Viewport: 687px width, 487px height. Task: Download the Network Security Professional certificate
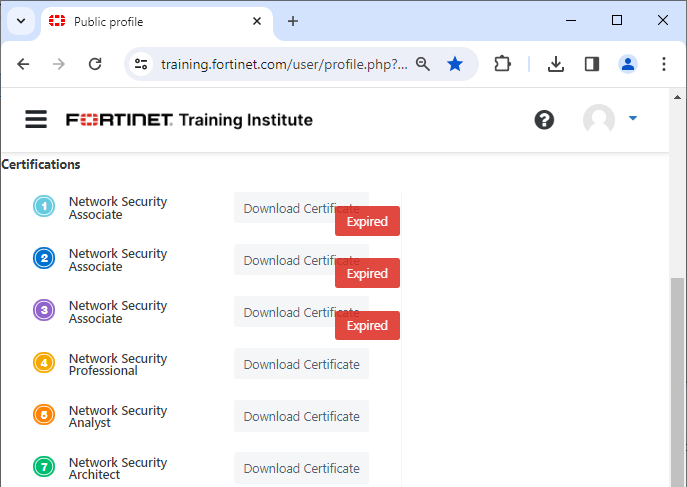301,364
